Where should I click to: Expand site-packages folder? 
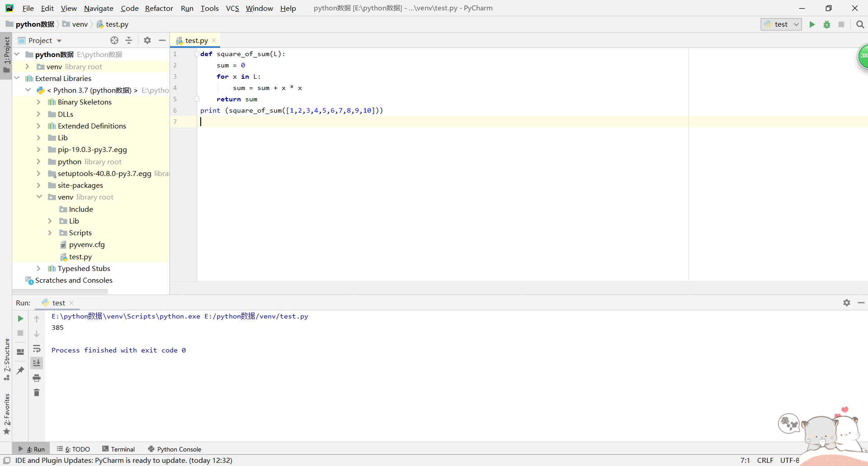tap(39, 185)
